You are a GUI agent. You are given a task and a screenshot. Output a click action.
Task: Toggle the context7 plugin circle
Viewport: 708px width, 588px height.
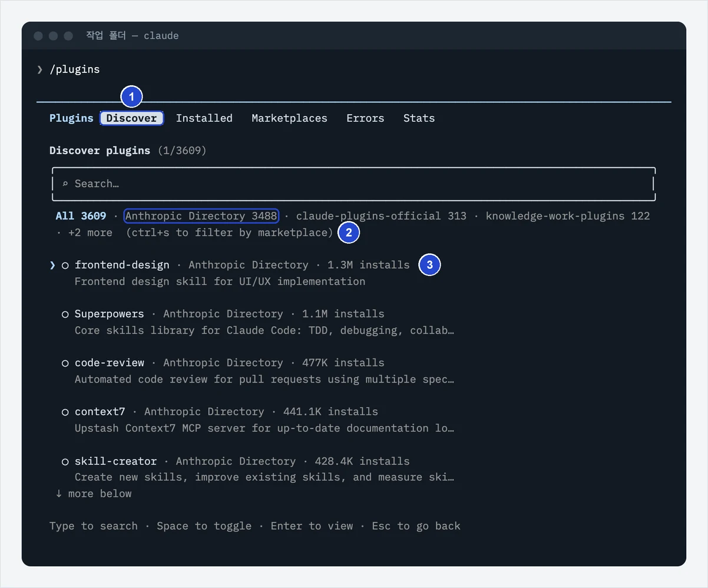(65, 412)
